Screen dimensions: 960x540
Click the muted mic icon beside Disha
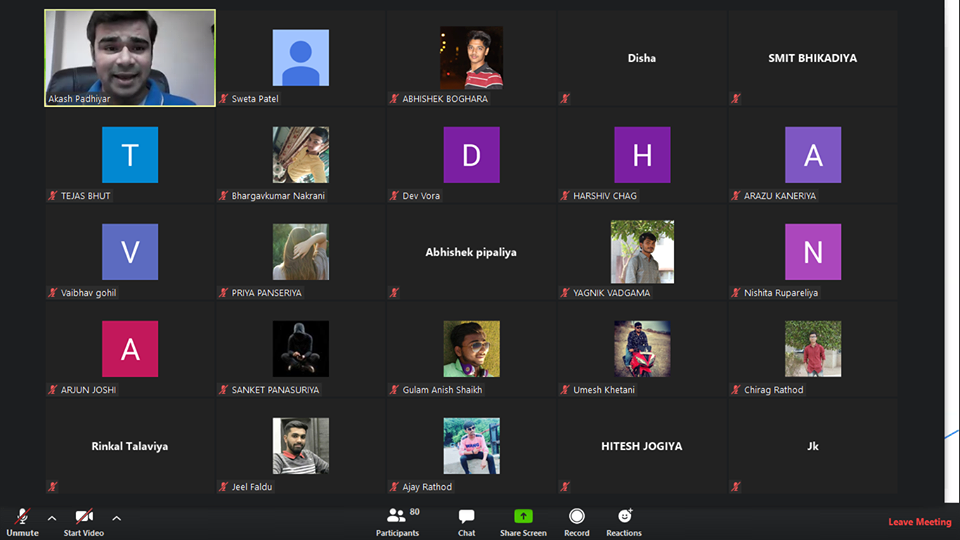tap(565, 99)
